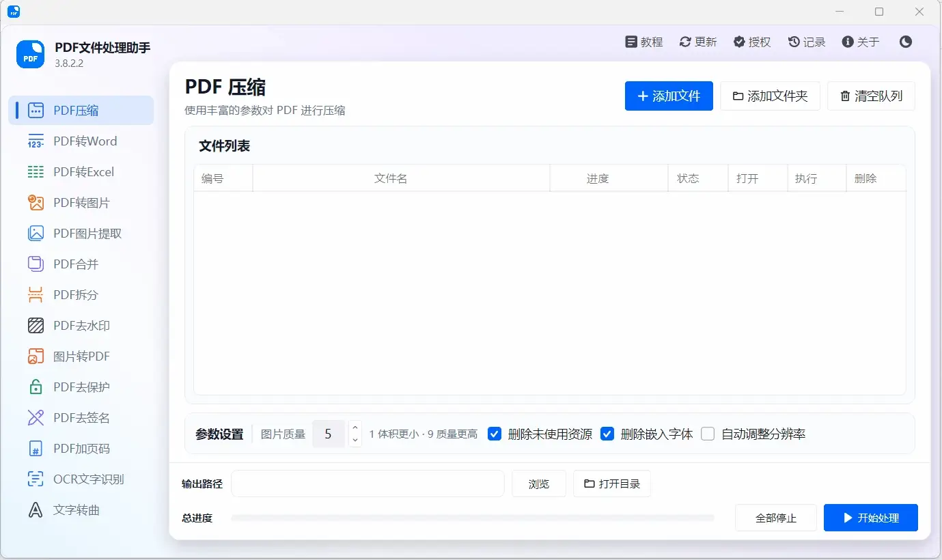Image resolution: width=942 pixels, height=560 pixels.
Task: Click the version number 3.8.2.2
Action: coord(69,63)
